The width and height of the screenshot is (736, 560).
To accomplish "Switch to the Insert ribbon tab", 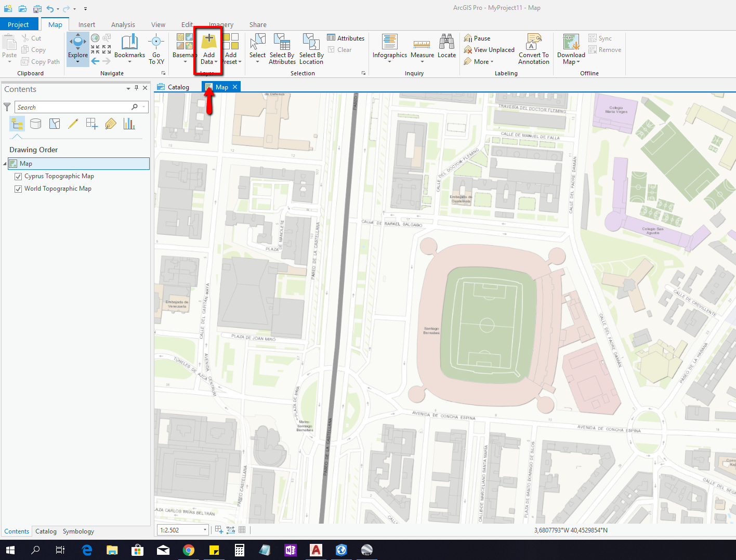I will tap(87, 24).
